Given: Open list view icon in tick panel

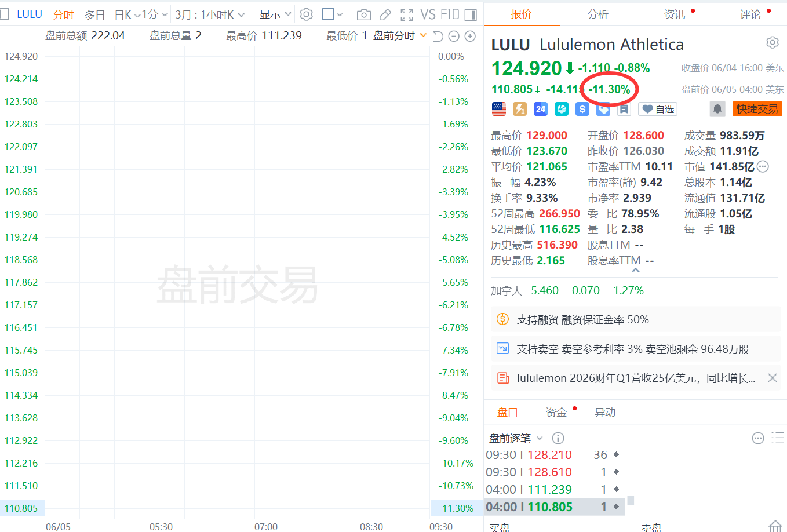Looking at the screenshot, I should pyautogui.click(x=778, y=438).
